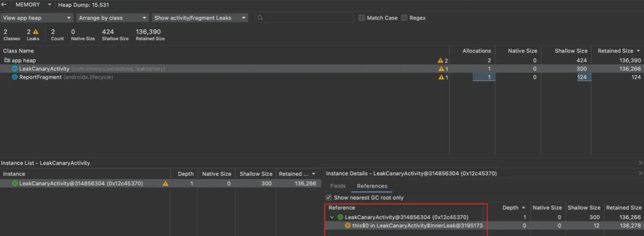Close the Instance List panel

(640, 163)
